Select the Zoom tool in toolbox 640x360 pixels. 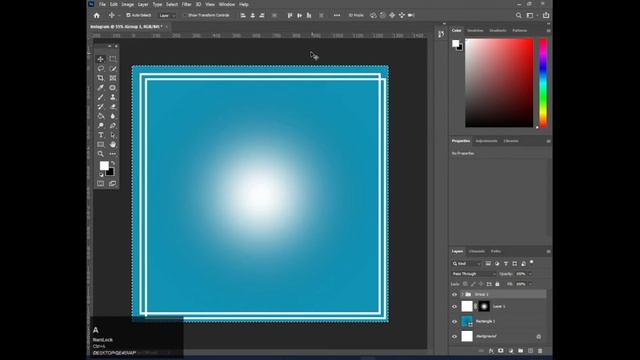(x=100, y=154)
